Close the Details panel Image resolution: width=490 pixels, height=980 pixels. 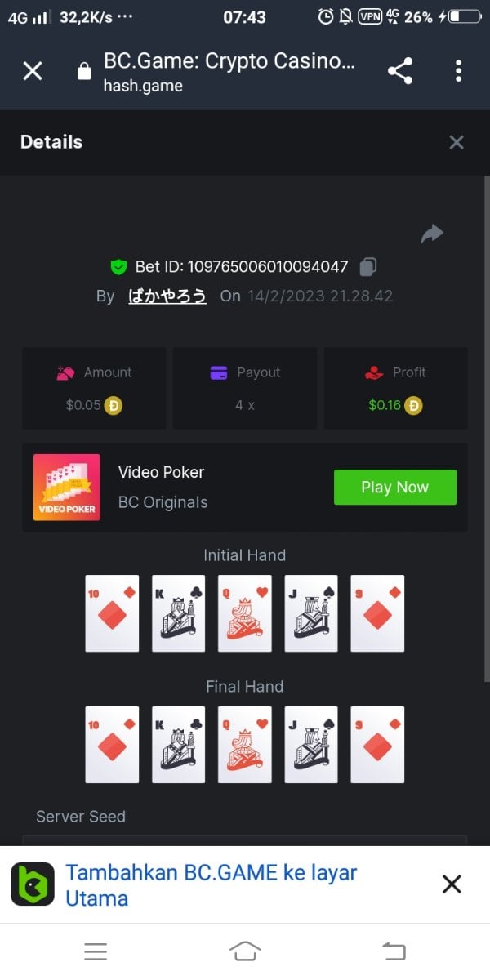pos(457,142)
